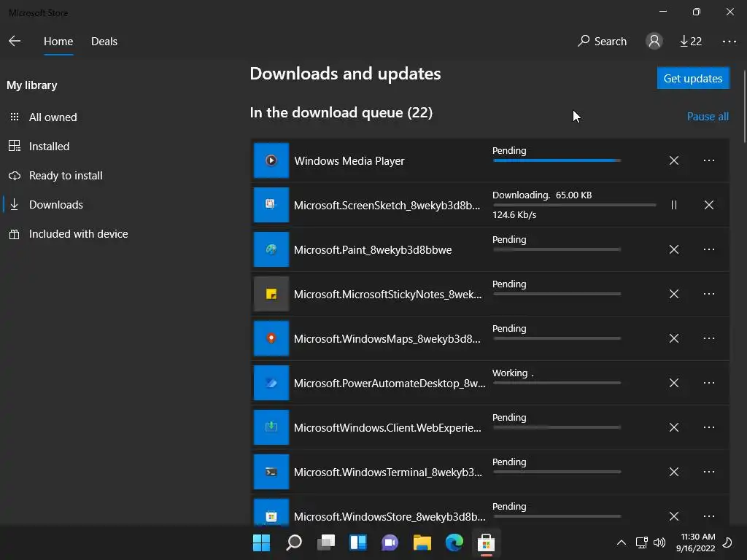Open Task View on taskbar
The width and height of the screenshot is (747, 560).
326,542
